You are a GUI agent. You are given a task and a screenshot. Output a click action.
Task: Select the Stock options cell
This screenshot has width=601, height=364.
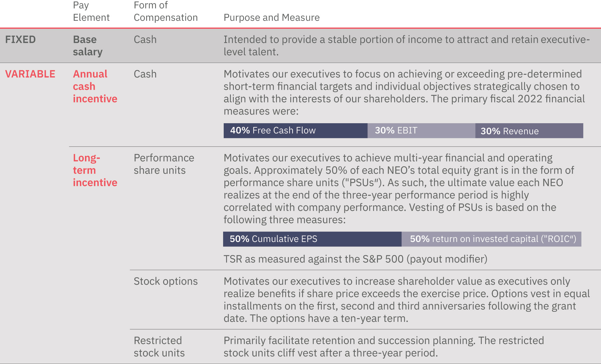(165, 281)
